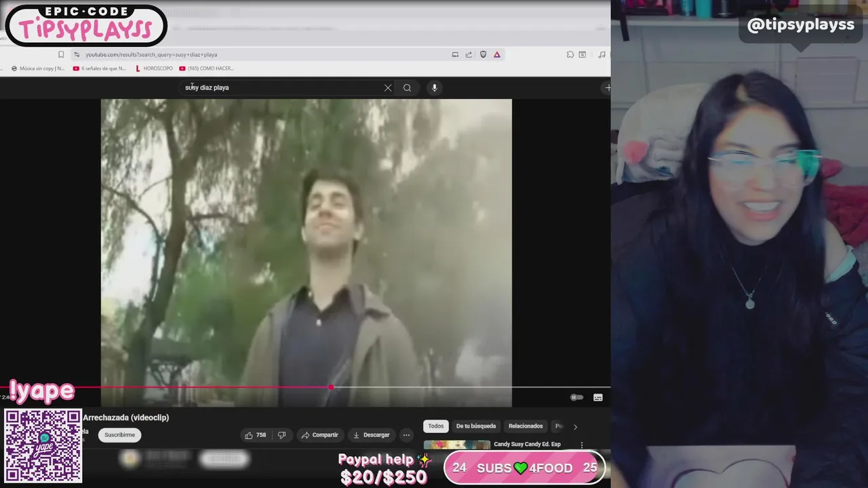Screen dimensions: 868x488
Task: Click the bookmark icon left of the address bar
Action: point(61,55)
